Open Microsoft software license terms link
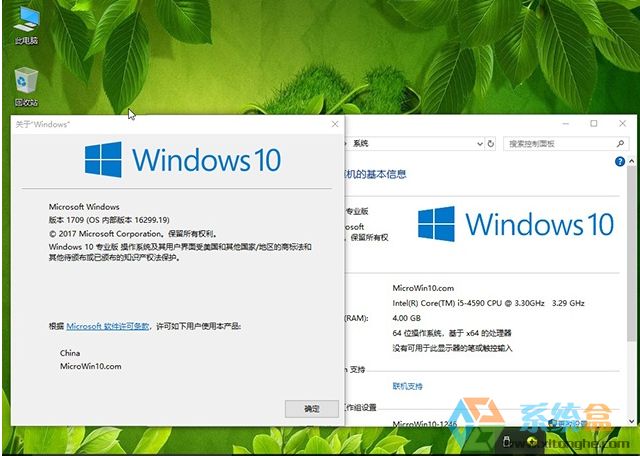Viewport: 640px width, 456px height. point(107,326)
